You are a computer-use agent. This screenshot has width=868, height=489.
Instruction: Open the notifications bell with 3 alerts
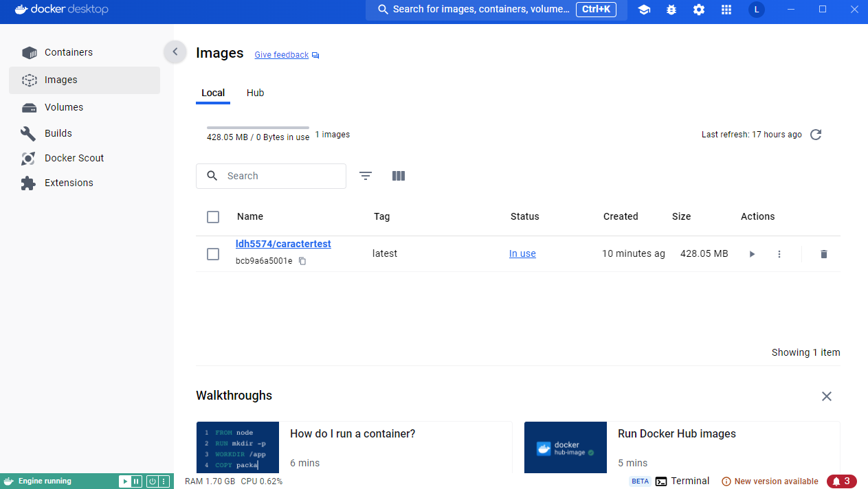click(842, 481)
